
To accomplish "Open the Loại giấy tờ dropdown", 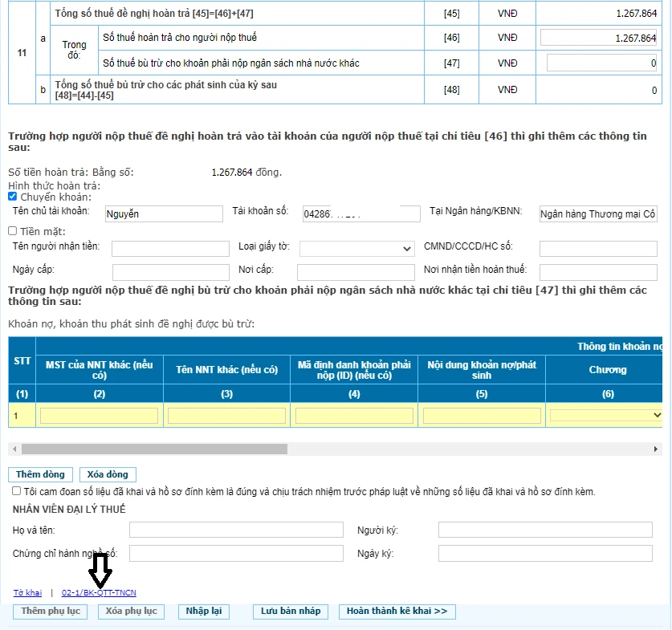I will (356, 249).
